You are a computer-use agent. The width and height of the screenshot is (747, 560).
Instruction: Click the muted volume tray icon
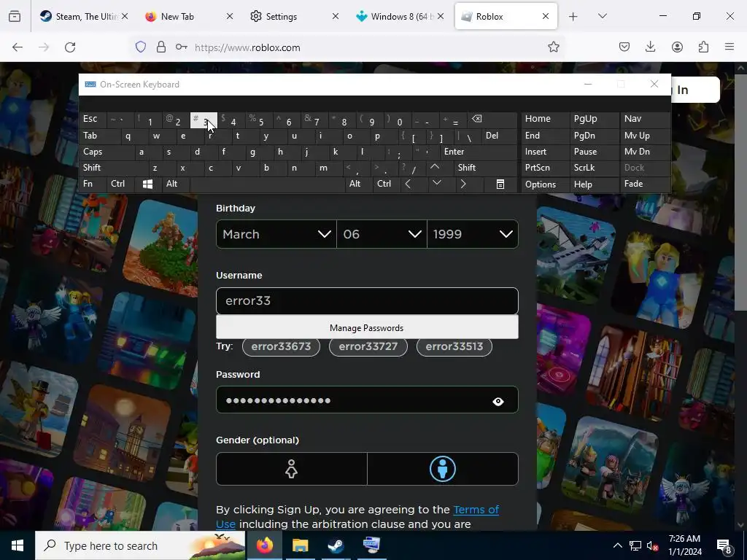tap(652, 545)
